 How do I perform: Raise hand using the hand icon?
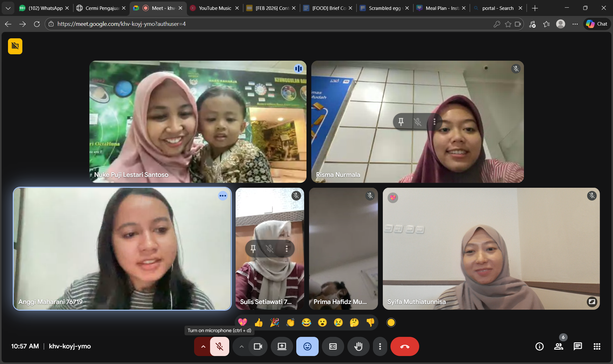tap(358, 346)
